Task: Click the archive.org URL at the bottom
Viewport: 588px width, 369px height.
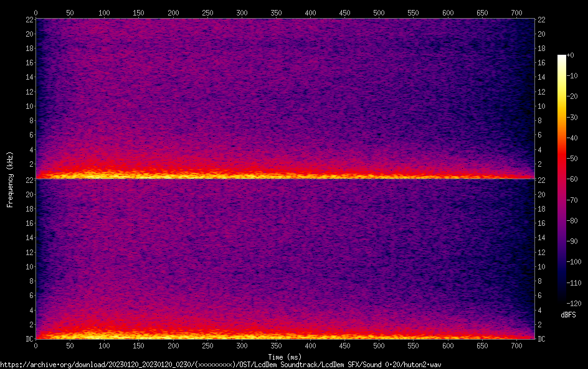Action: [220, 365]
